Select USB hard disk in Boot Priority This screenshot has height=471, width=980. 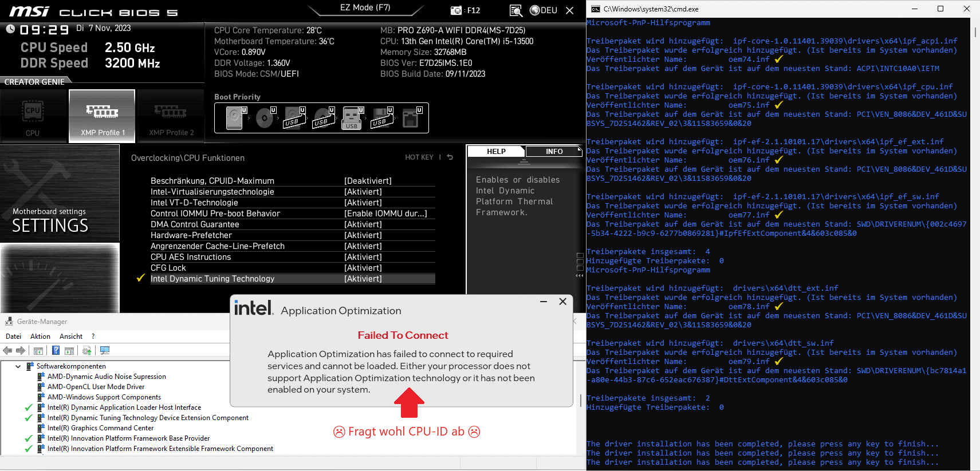pos(294,118)
